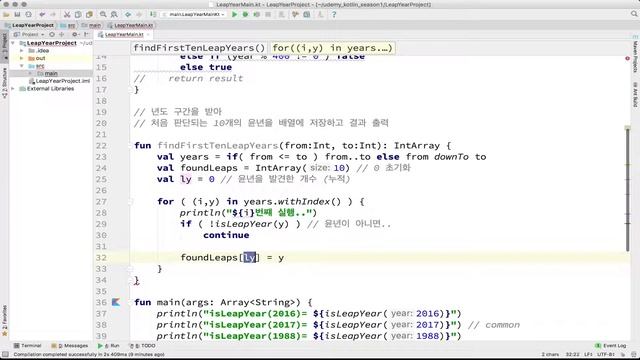
Task: Click Search Everywhere magnifier at top right
Action: coord(634,14)
